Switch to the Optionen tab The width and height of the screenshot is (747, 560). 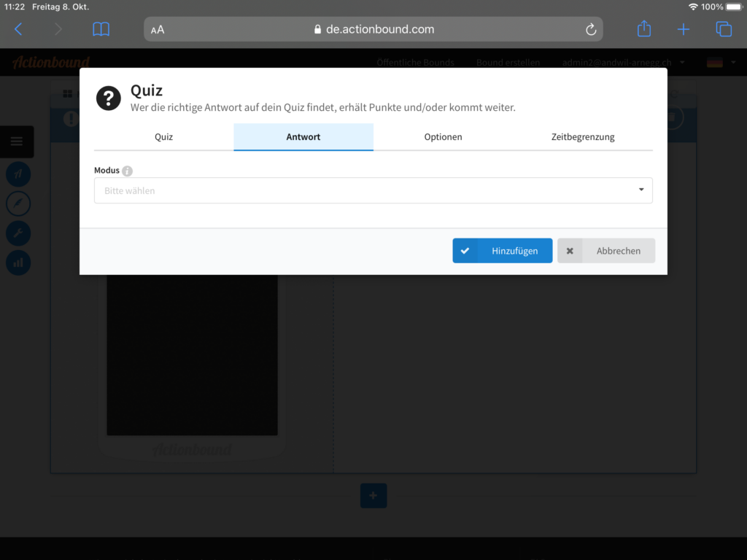click(x=443, y=137)
